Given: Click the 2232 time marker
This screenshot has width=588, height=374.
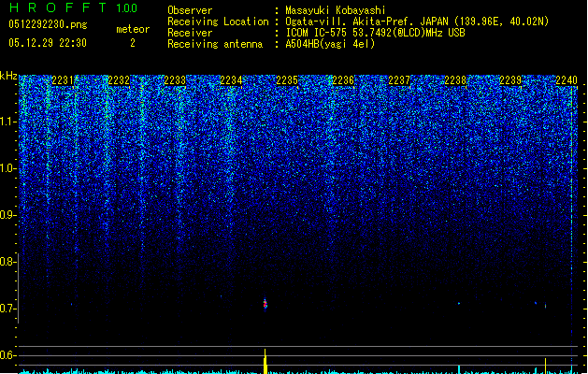Looking at the screenshot, I should click(119, 80).
